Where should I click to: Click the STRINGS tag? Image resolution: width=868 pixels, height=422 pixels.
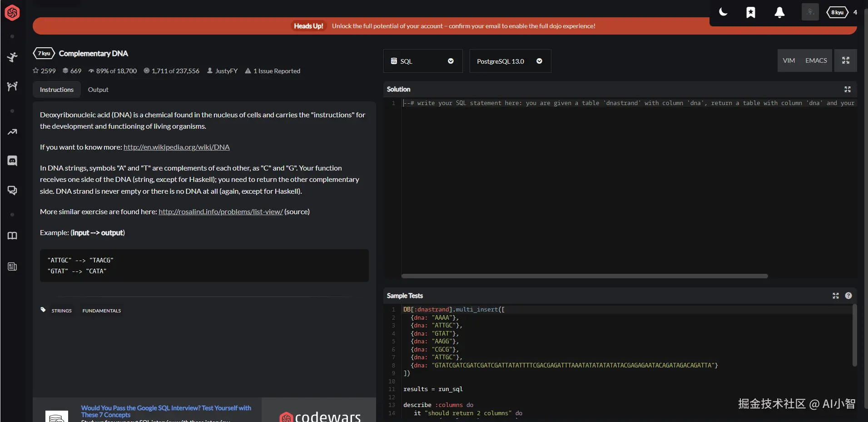62,311
